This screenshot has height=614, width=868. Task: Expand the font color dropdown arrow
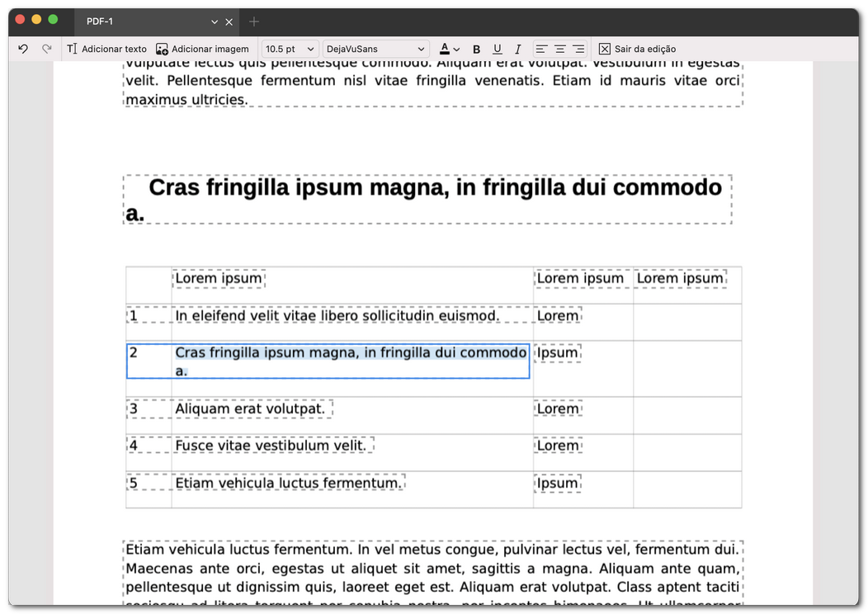point(456,49)
